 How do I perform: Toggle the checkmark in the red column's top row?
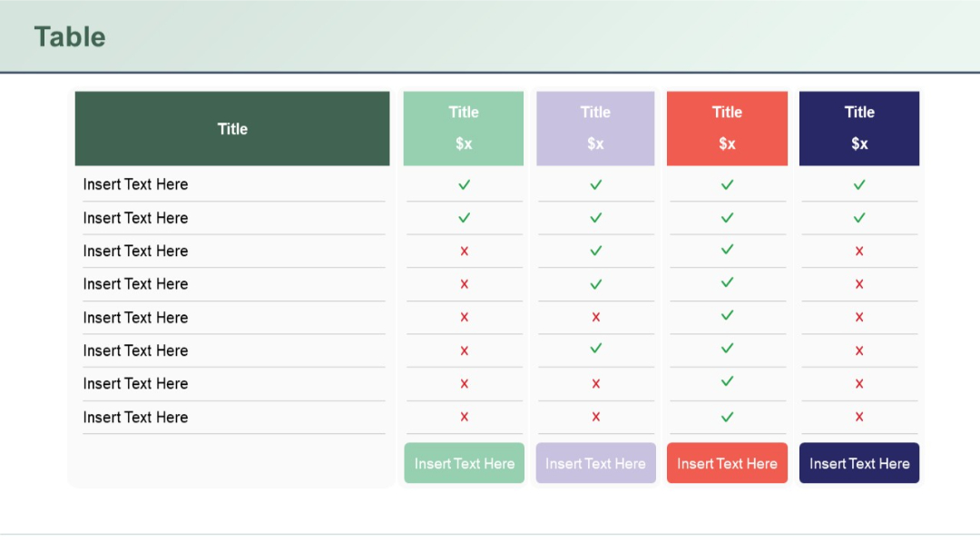727,184
